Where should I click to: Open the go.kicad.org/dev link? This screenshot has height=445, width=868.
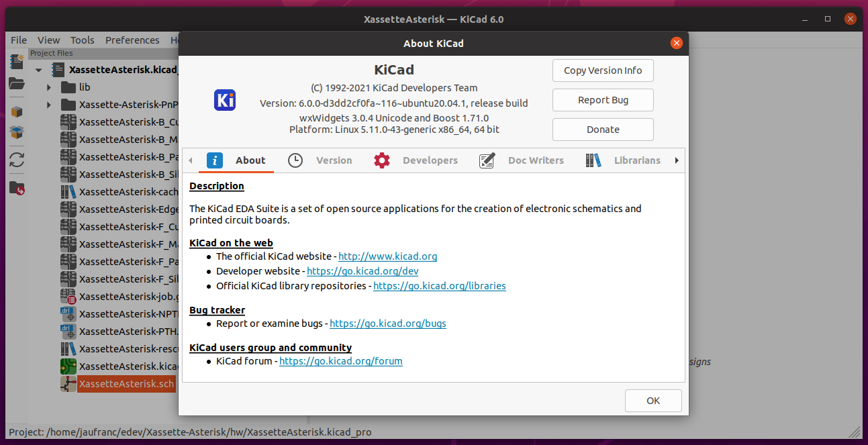tap(363, 271)
